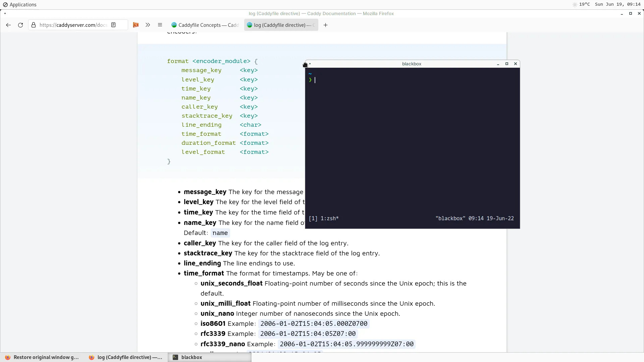This screenshot has width=644, height=362.
Task: Click the Firefox icon on the log taskbar entry
Action: pyautogui.click(x=91, y=357)
